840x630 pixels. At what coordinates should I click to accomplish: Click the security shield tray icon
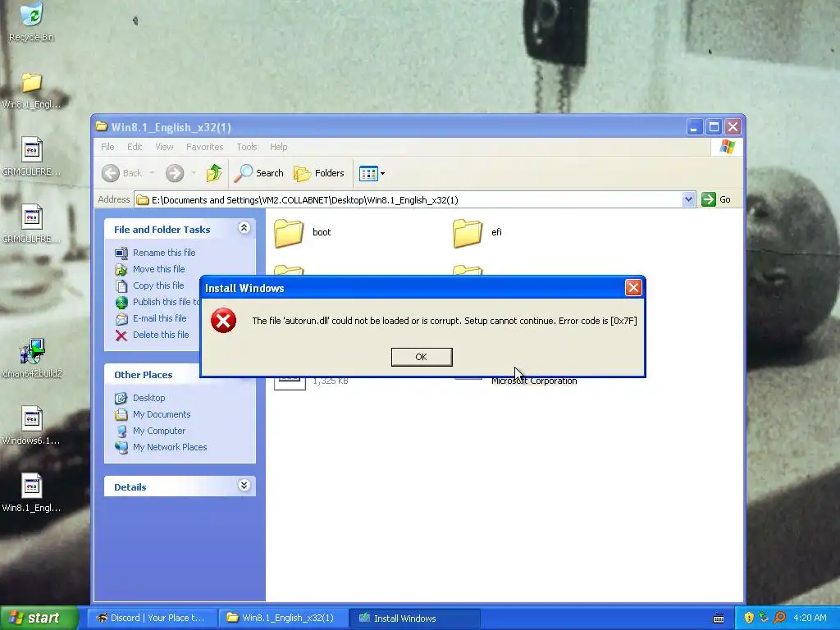749,619
